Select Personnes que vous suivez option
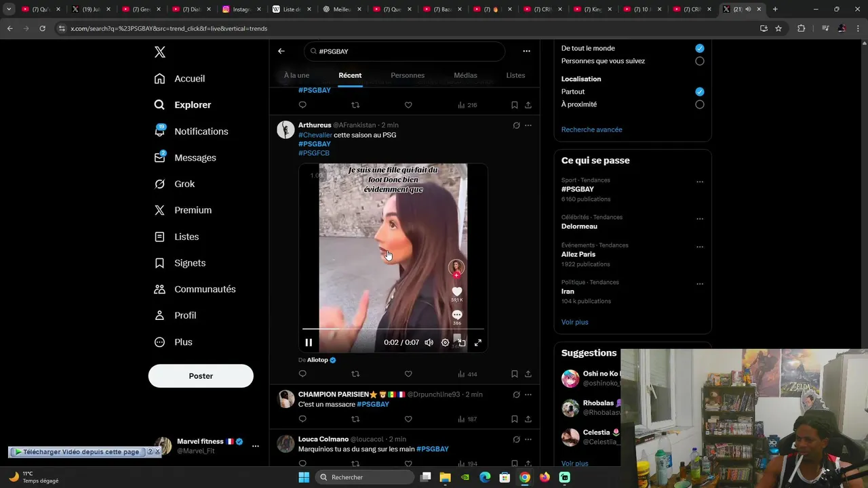 700,61
